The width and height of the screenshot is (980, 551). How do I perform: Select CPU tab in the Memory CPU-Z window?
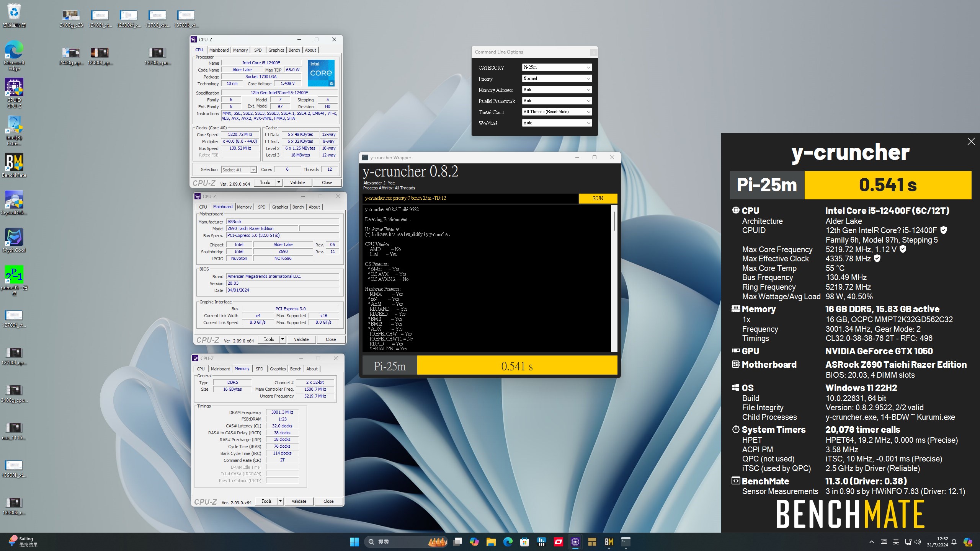201,369
